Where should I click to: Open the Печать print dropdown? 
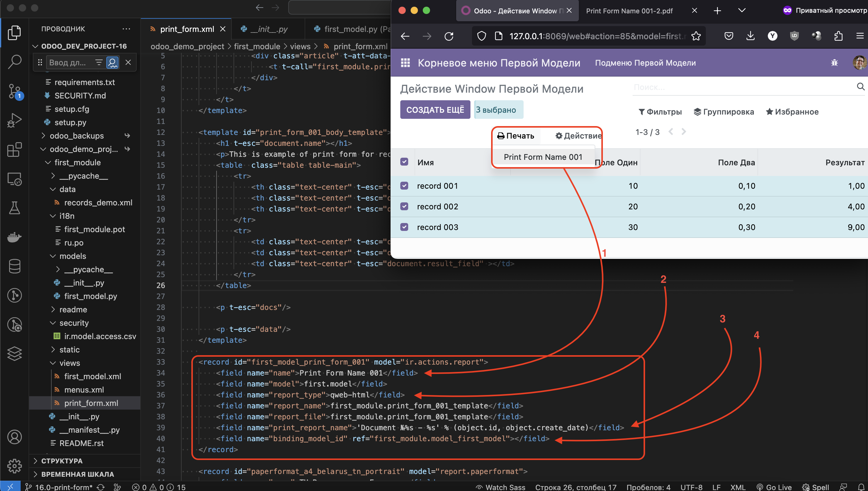pos(516,136)
